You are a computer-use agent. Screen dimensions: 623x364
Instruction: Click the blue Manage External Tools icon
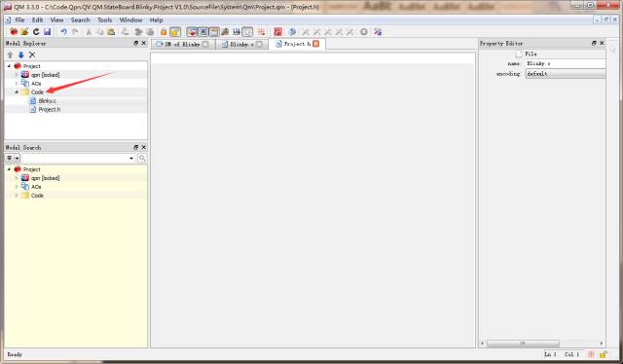(x=292, y=32)
